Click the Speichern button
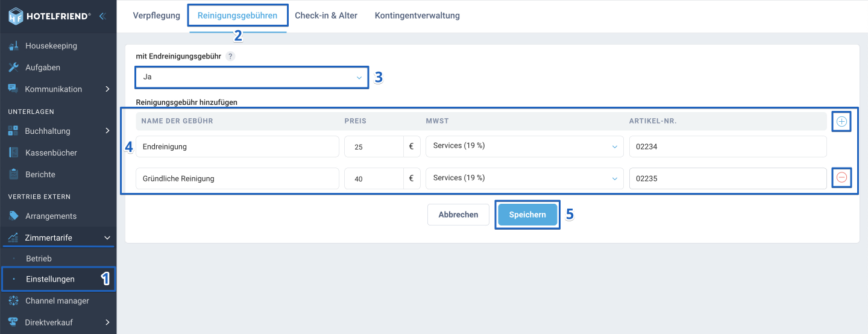The image size is (868, 334). click(527, 215)
